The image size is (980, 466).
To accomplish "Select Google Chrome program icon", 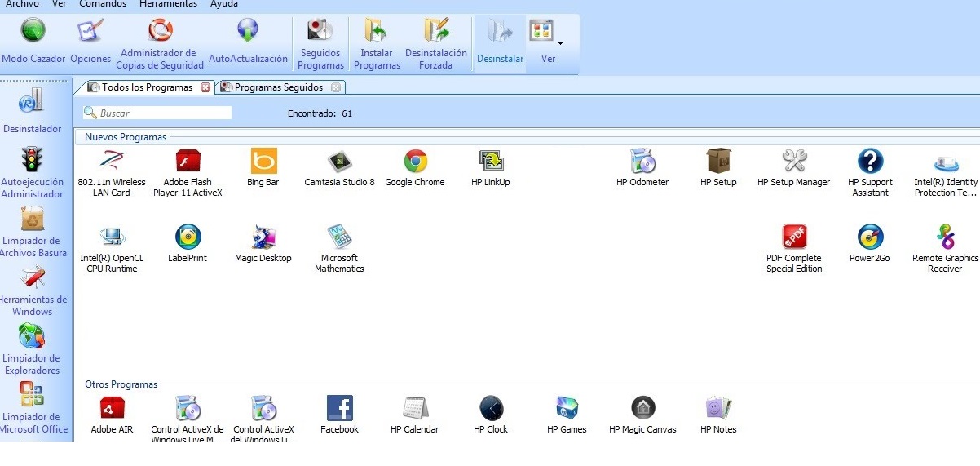I will coord(415,168).
